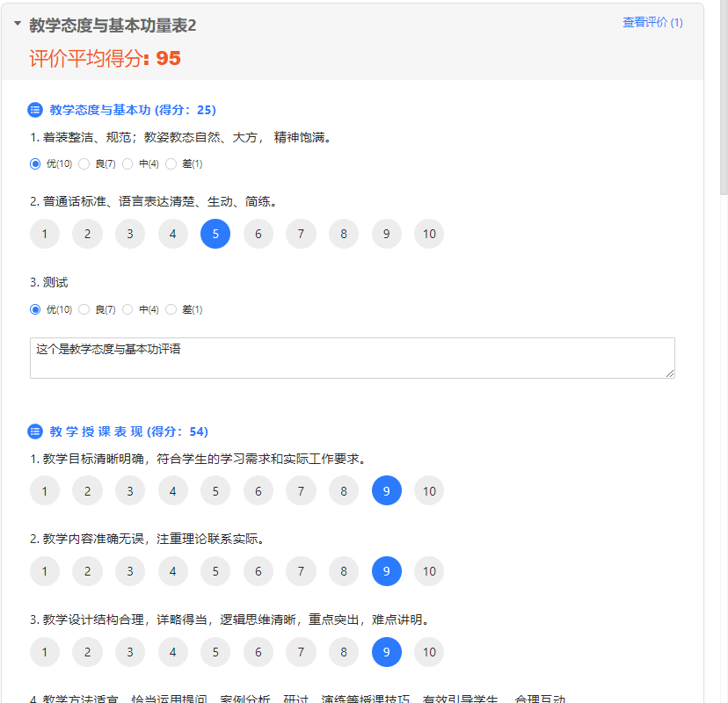Choose 差(1) for question 3 测试

(171, 309)
